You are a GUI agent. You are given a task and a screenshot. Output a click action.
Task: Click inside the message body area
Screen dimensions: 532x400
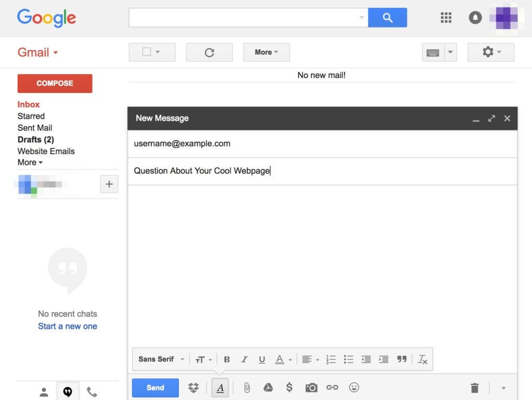322,266
